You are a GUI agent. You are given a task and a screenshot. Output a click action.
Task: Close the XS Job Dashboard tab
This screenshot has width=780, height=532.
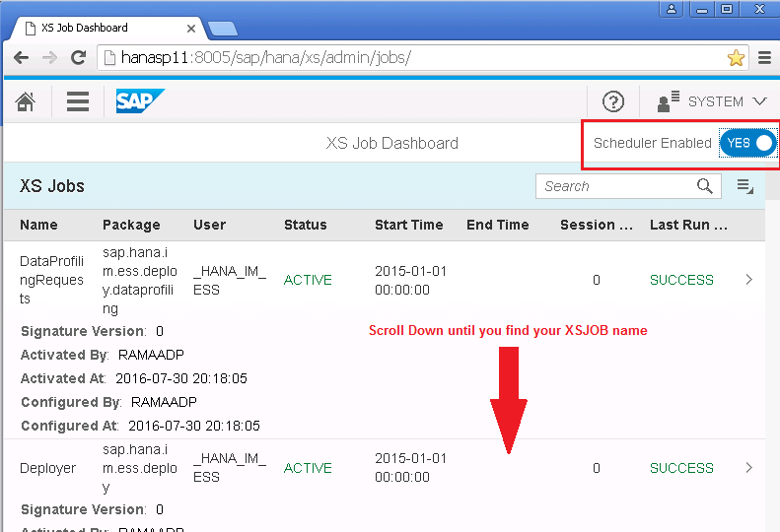(x=191, y=29)
